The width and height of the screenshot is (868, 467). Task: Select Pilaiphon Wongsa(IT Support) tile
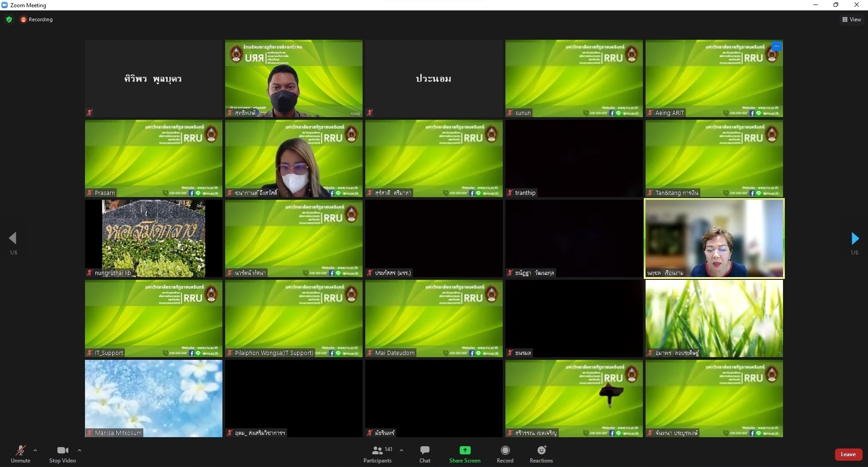click(x=294, y=319)
